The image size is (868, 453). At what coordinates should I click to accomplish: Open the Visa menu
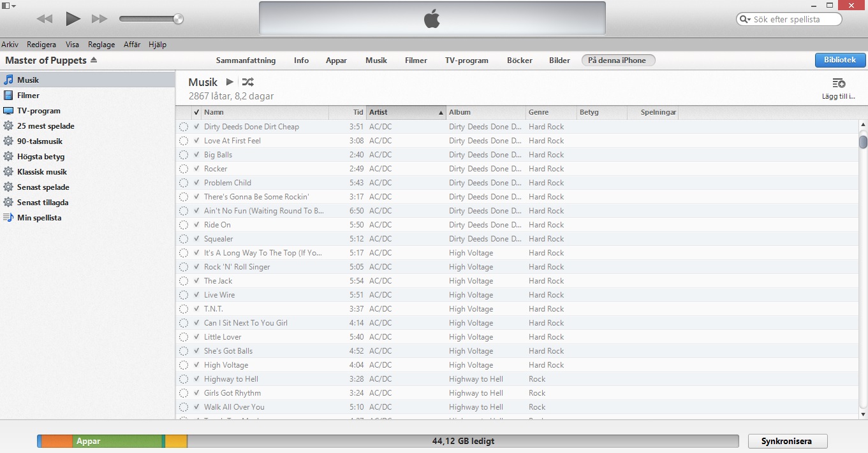72,45
